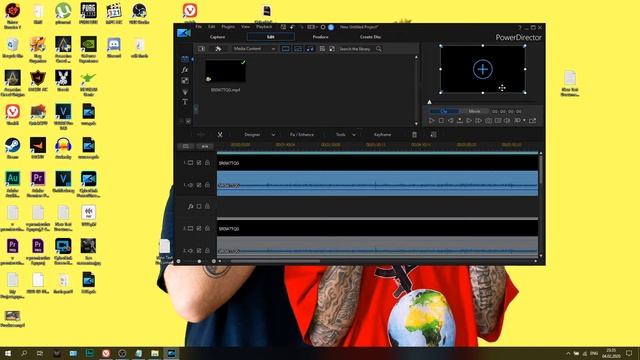Expand the Designer dropdown arrow

point(273,135)
